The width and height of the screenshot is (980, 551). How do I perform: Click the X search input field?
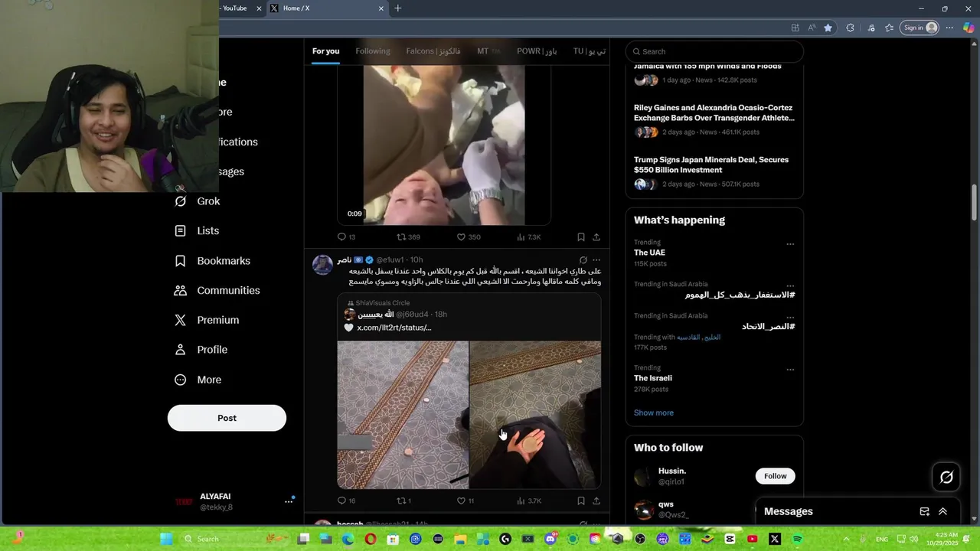click(714, 51)
